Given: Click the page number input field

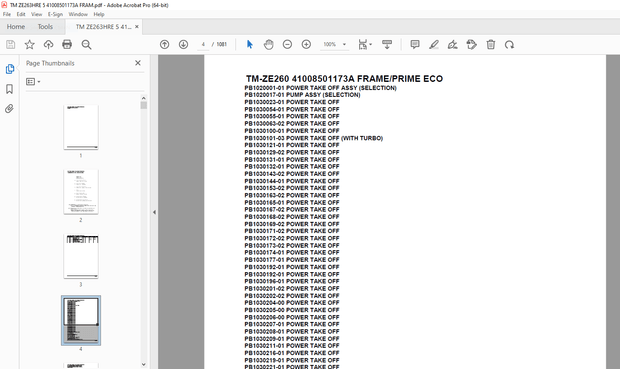Looking at the screenshot, I should (x=203, y=44).
